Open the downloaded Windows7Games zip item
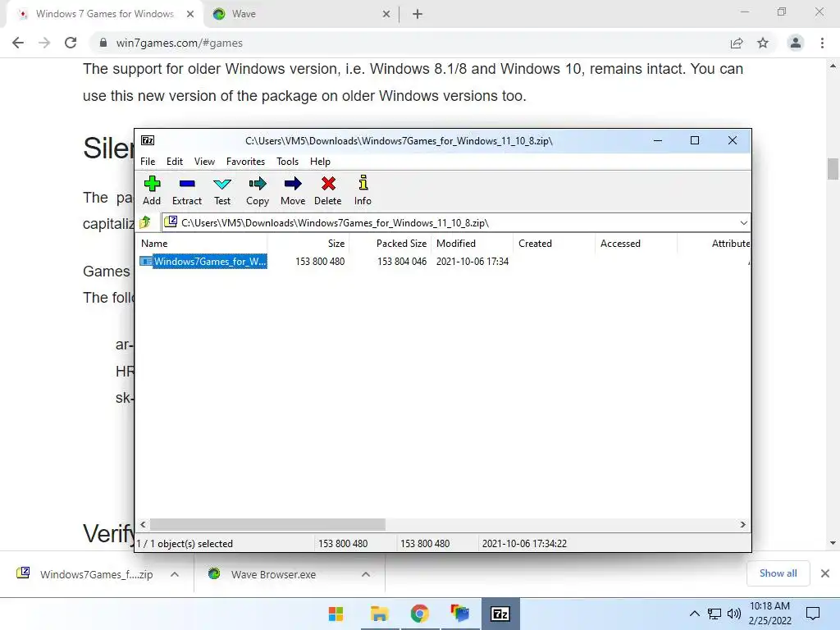Viewport: 840px width, 630px height. click(85, 574)
